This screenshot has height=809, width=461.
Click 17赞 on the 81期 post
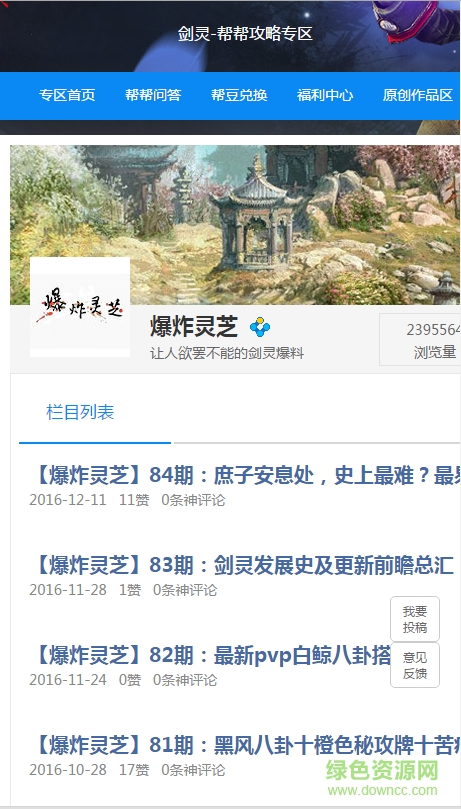pyautogui.click(x=134, y=770)
